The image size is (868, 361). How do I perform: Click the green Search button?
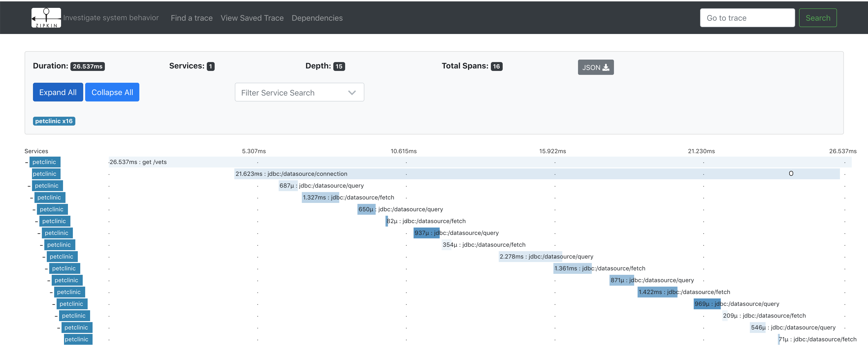coord(818,18)
